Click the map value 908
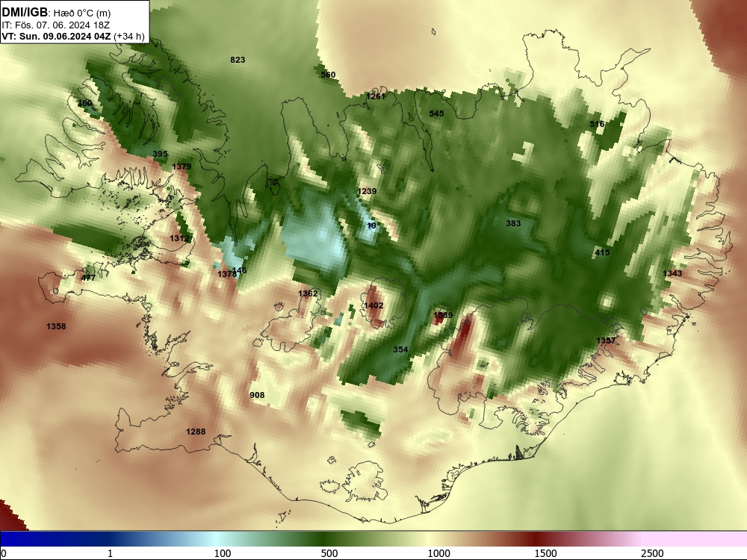The height and width of the screenshot is (560, 747). click(x=257, y=395)
